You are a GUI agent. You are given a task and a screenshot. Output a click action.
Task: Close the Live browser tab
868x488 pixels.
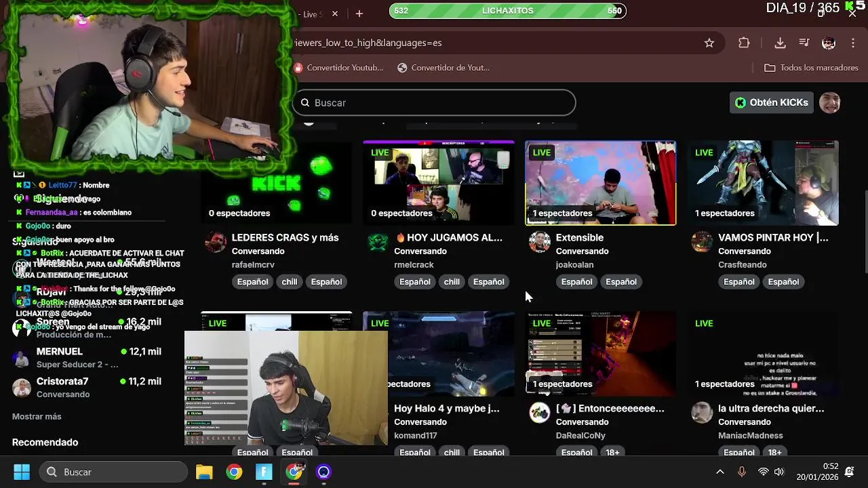coord(334,14)
